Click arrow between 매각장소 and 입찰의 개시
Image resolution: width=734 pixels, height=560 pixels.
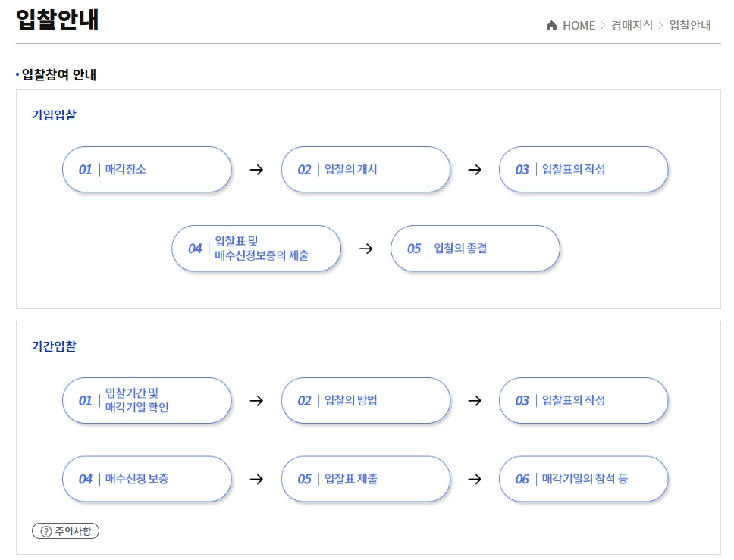(256, 170)
